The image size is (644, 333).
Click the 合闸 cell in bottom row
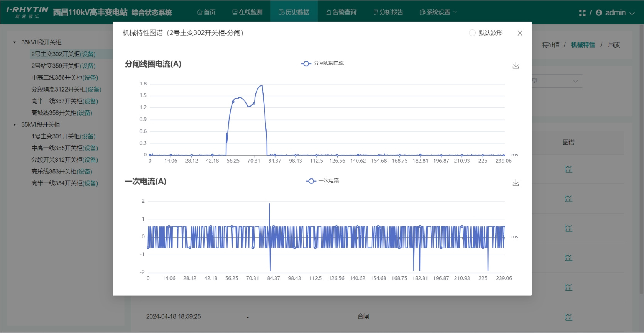363,316
